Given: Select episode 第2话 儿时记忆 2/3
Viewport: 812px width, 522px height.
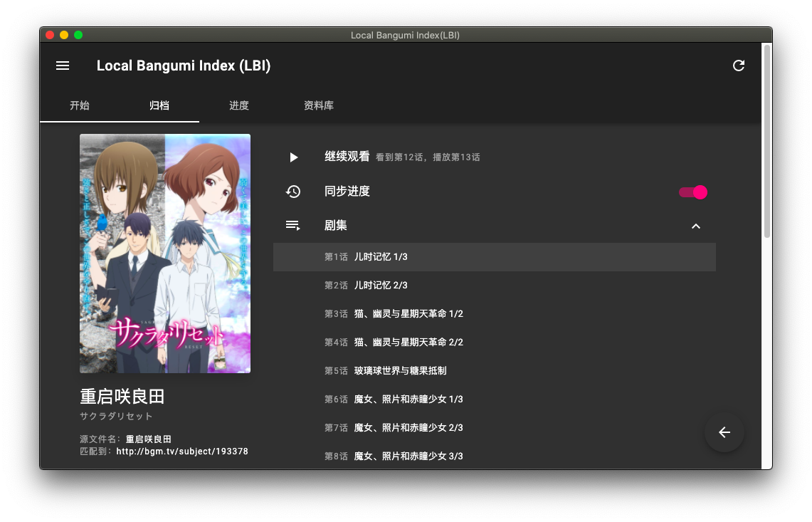Looking at the screenshot, I should [x=495, y=286].
